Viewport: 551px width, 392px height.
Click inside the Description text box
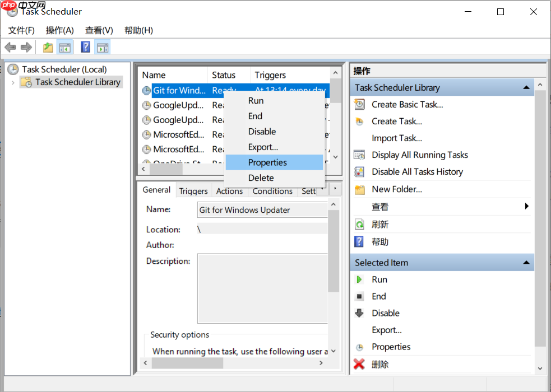pyautogui.click(x=262, y=288)
